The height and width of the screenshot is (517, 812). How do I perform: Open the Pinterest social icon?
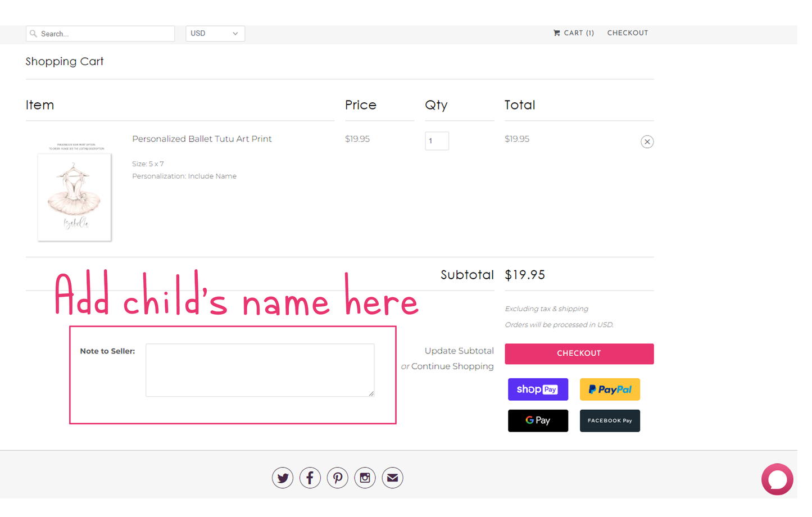coord(337,478)
